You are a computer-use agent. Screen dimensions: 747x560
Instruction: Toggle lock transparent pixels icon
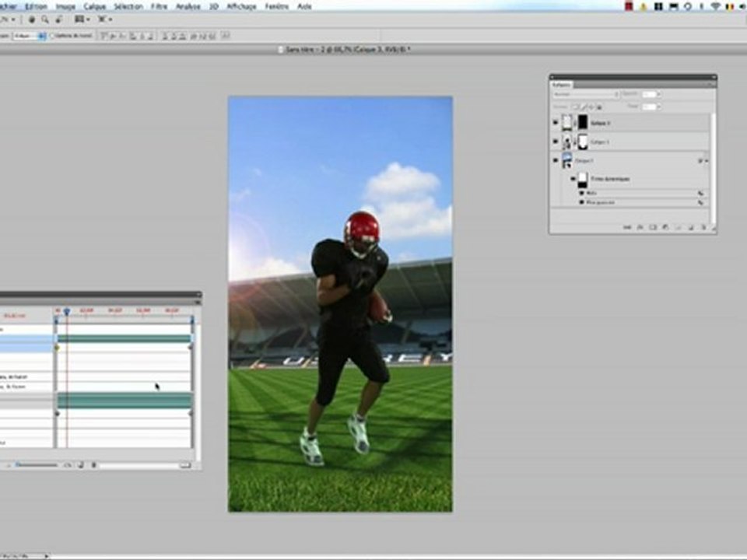[576, 107]
